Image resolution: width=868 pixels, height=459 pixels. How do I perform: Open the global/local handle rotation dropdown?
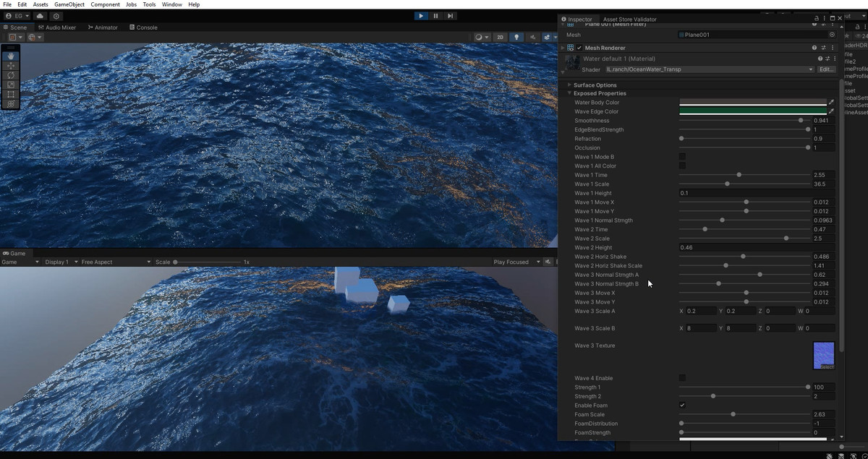pyautogui.click(x=35, y=37)
